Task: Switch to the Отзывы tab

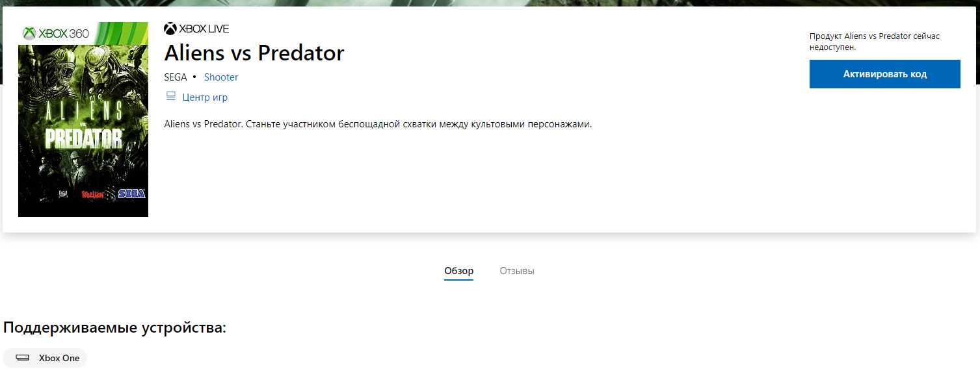Action: pyautogui.click(x=517, y=271)
